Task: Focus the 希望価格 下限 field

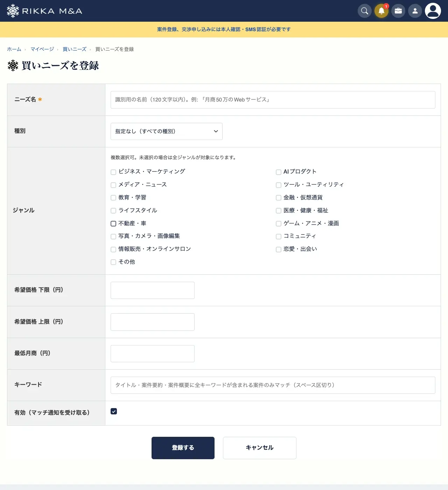Action: [153, 290]
